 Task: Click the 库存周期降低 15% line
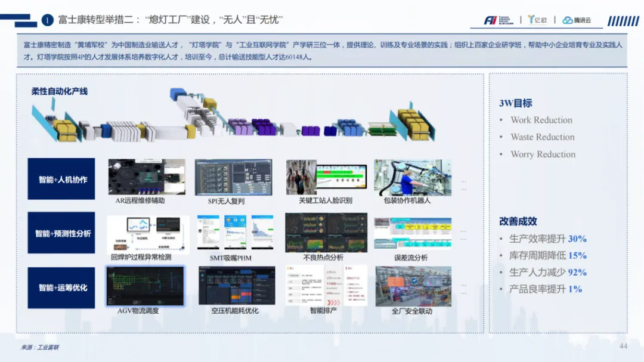548,256
